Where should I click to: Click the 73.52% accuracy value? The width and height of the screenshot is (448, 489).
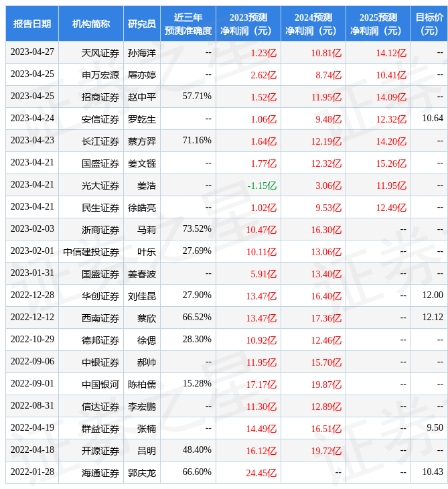click(x=197, y=228)
